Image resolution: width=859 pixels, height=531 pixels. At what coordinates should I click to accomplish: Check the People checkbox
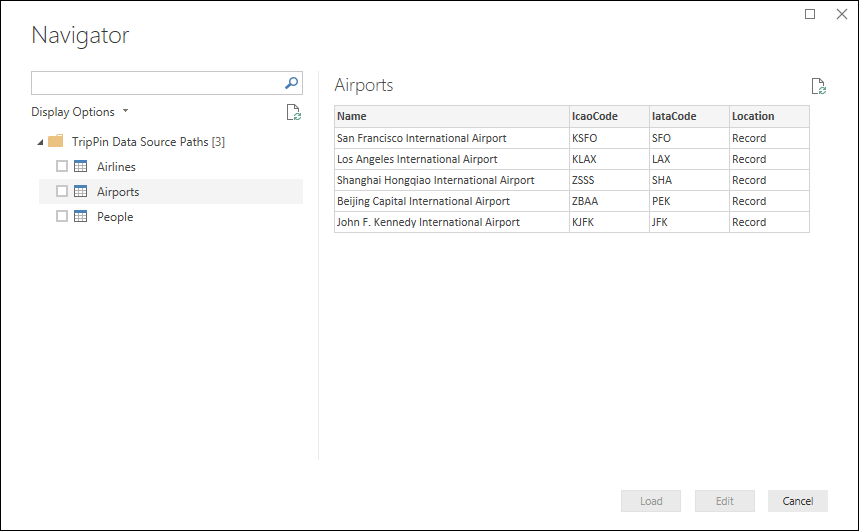coord(62,216)
